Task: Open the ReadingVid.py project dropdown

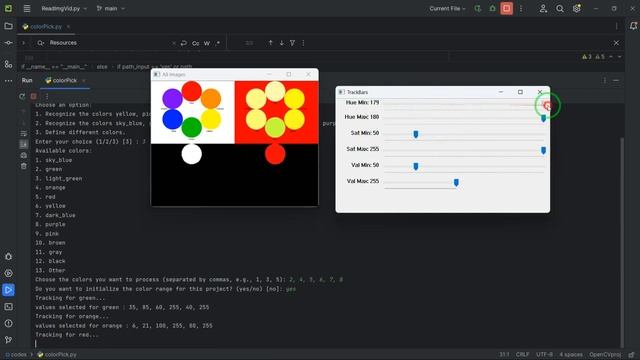Action: (x=64, y=8)
